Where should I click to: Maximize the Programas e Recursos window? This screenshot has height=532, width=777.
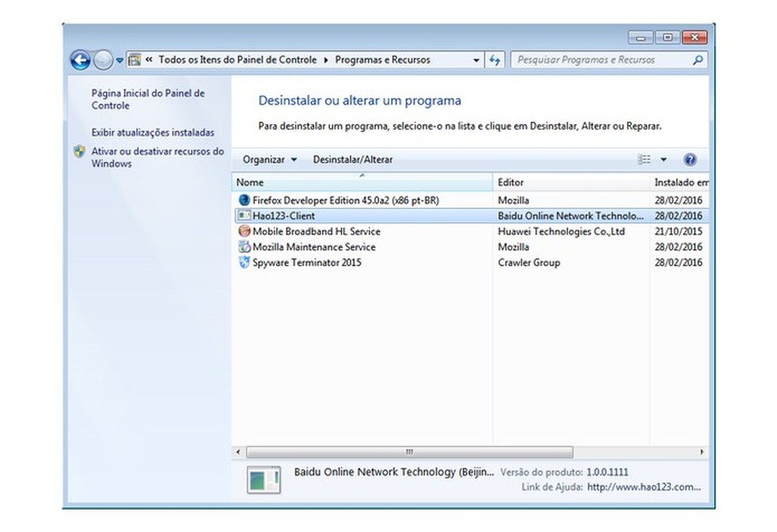coord(667,38)
